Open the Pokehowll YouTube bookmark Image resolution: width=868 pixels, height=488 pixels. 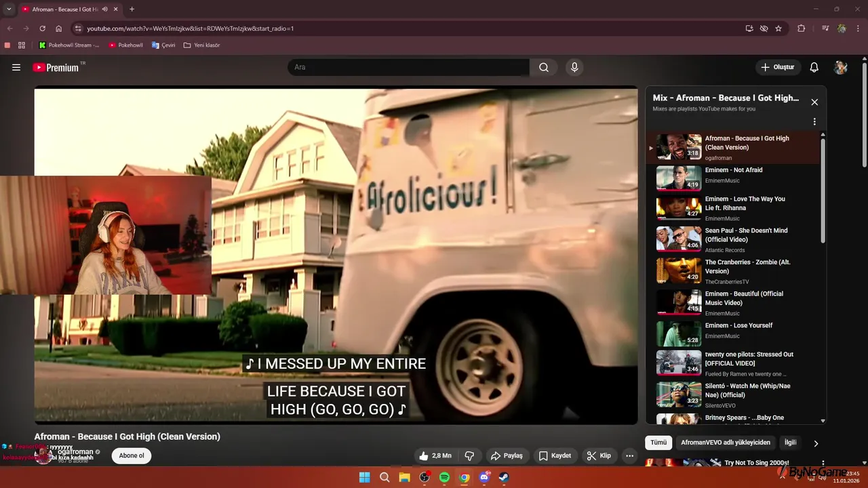[126, 45]
